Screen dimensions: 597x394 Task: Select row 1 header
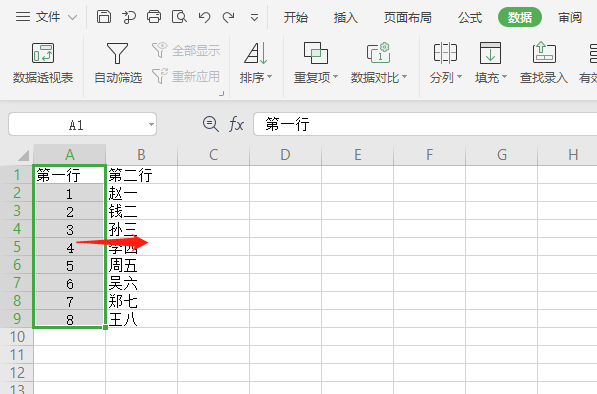[17, 175]
